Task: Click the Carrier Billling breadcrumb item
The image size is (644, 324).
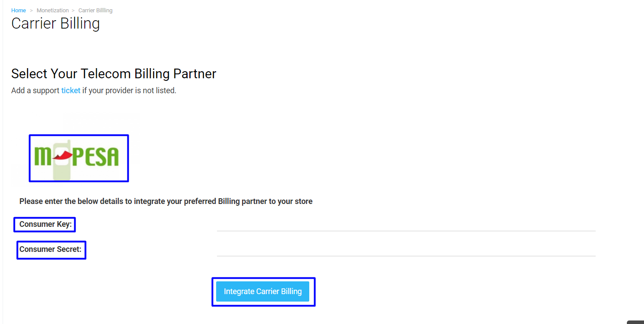Action: click(x=95, y=10)
